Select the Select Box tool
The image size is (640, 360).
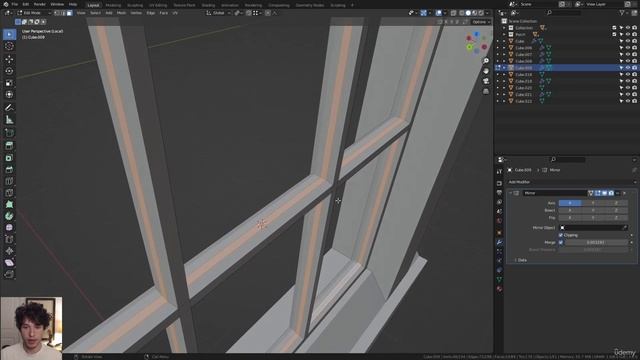pos(9,34)
